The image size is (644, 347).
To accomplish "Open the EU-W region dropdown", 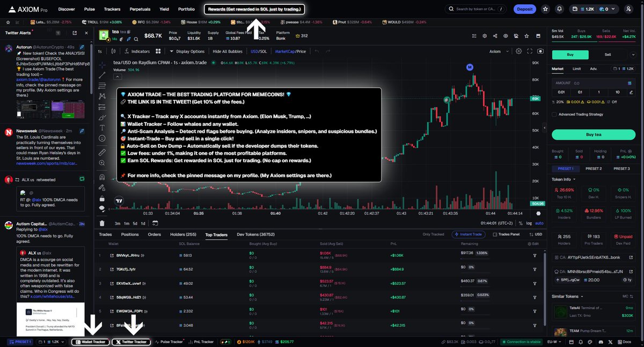I will [558, 342].
